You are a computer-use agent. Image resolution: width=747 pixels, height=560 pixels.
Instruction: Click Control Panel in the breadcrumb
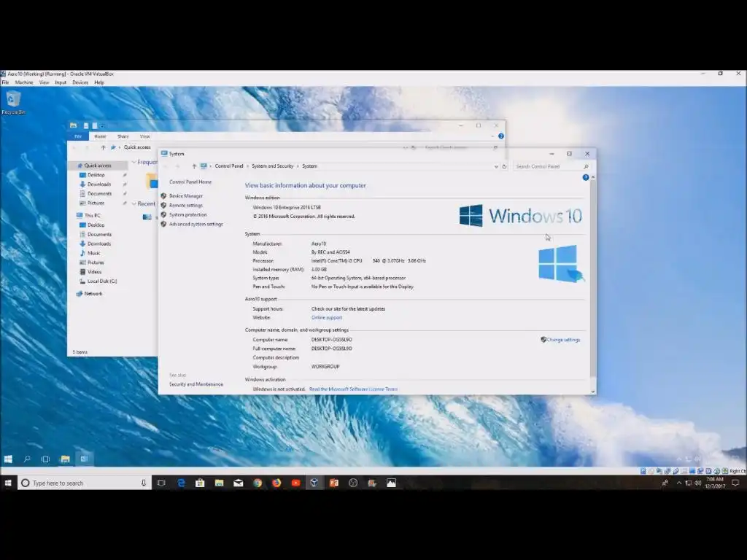coord(228,166)
